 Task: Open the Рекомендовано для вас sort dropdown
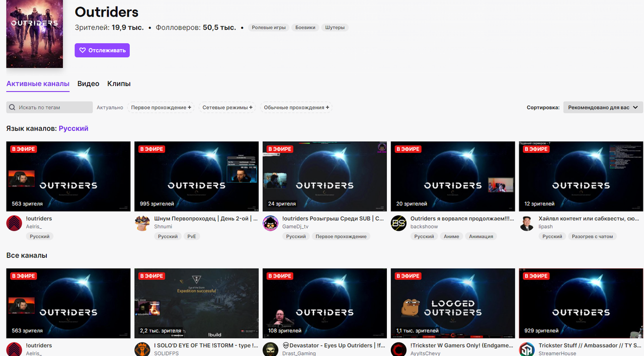(x=603, y=107)
